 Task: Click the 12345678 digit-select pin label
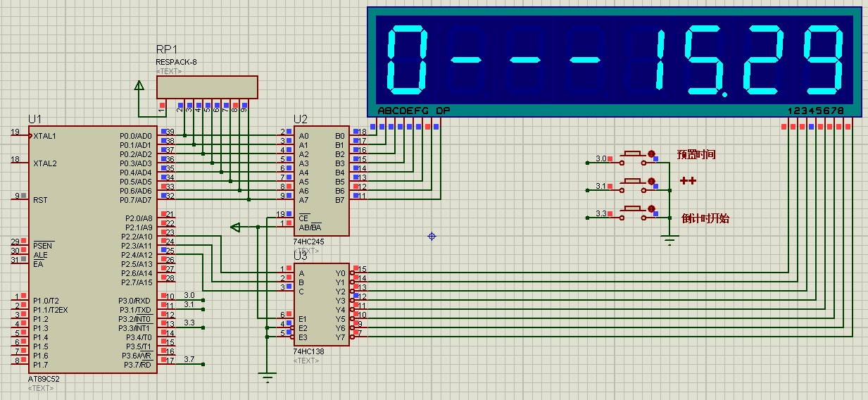click(815, 111)
